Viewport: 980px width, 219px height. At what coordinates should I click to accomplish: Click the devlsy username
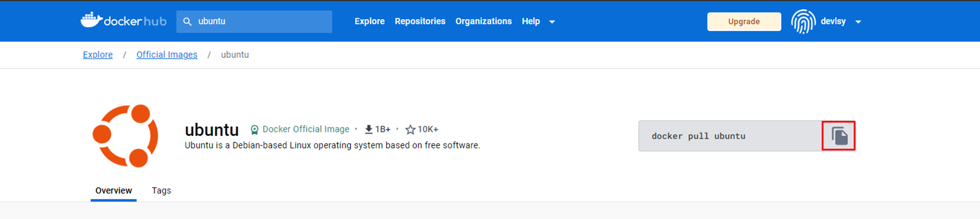click(x=833, y=21)
